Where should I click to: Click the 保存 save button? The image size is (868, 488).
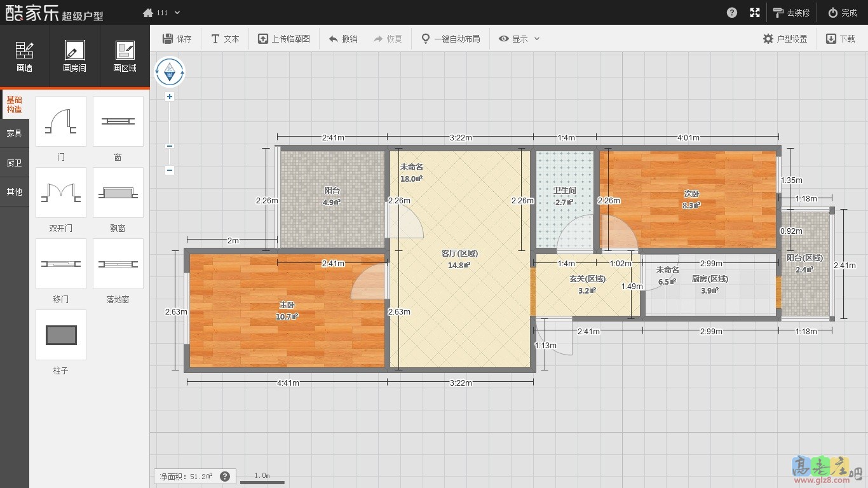177,39
